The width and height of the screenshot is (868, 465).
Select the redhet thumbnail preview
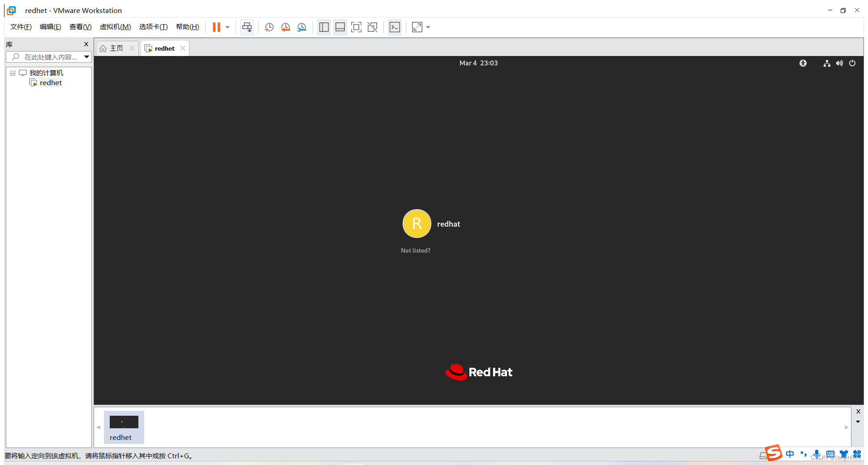124,427
